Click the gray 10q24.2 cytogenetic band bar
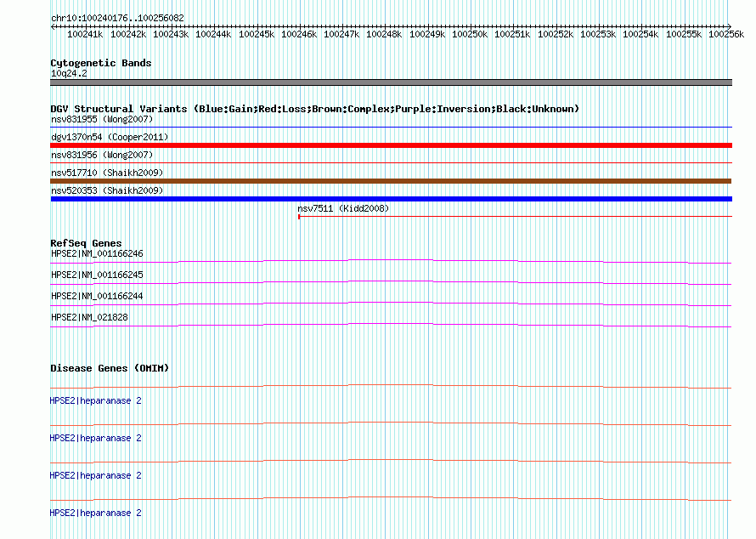The image size is (756, 539). (x=391, y=82)
